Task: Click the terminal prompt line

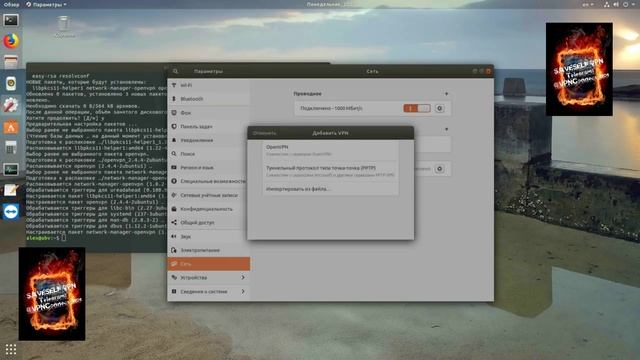Action: (x=46, y=238)
